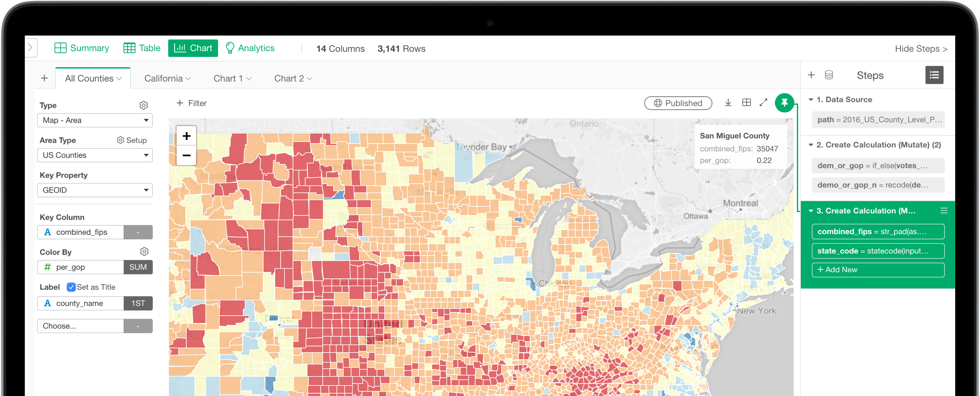The image size is (980, 396).
Task: Open the Type settings gear
Action: (143, 105)
